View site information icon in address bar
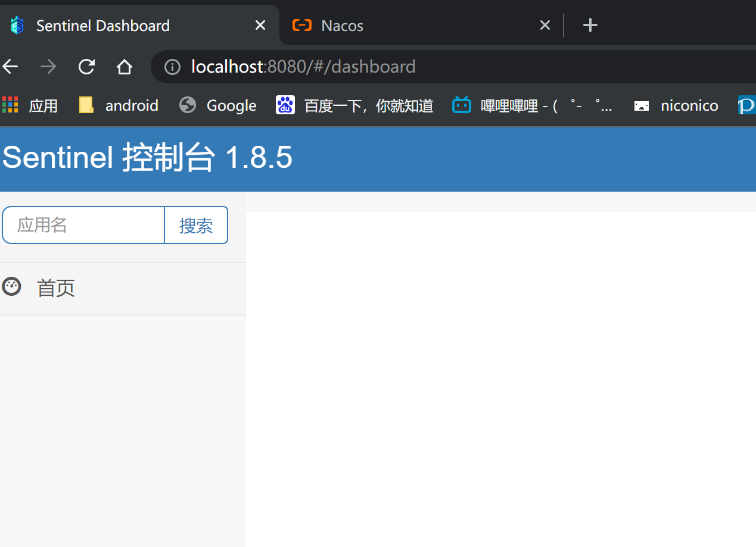The height and width of the screenshot is (547, 756). click(x=172, y=67)
